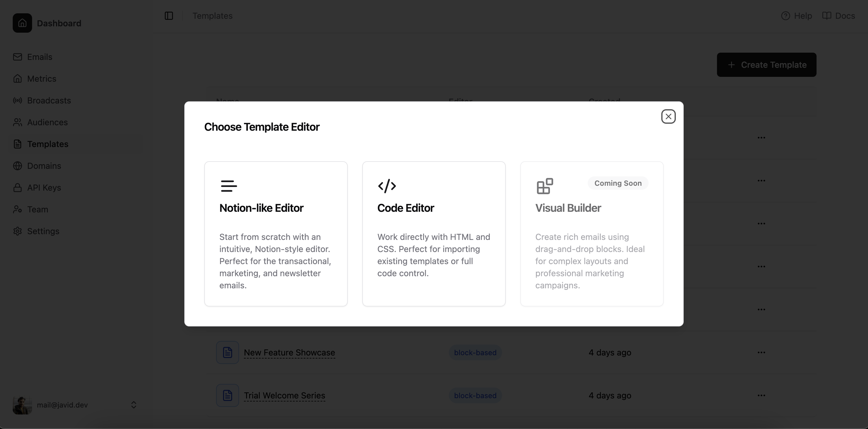Choose the Code Editor card

pos(434,234)
